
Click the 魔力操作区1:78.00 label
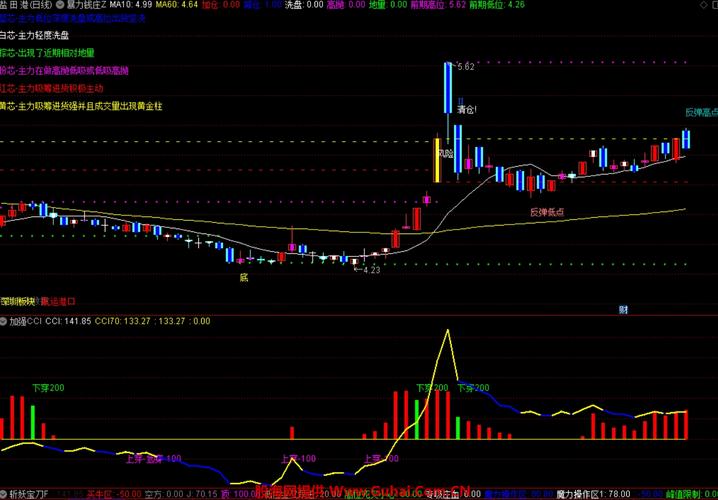593,493
